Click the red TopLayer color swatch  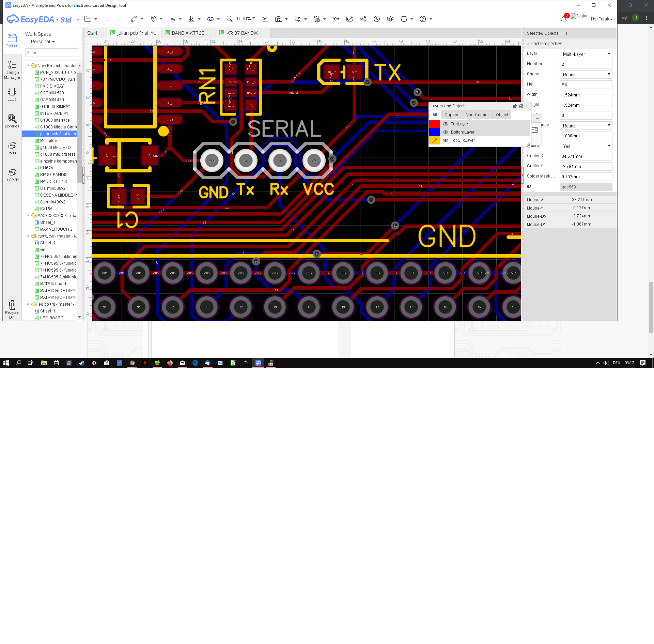click(x=435, y=124)
